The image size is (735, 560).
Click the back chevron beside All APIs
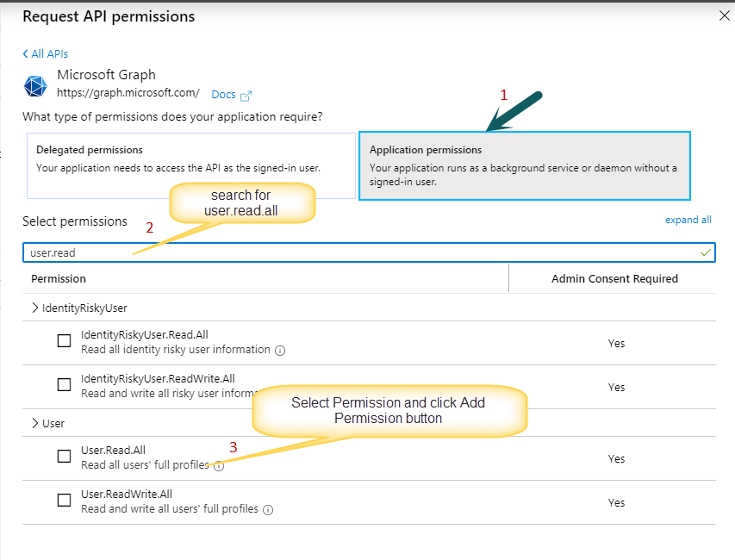pyautogui.click(x=25, y=54)
